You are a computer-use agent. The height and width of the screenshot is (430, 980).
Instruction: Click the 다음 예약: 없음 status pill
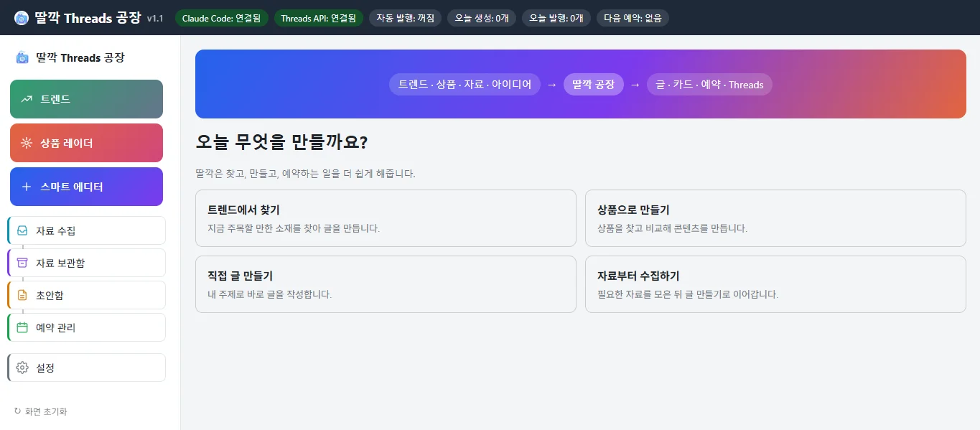click(633, 18)
